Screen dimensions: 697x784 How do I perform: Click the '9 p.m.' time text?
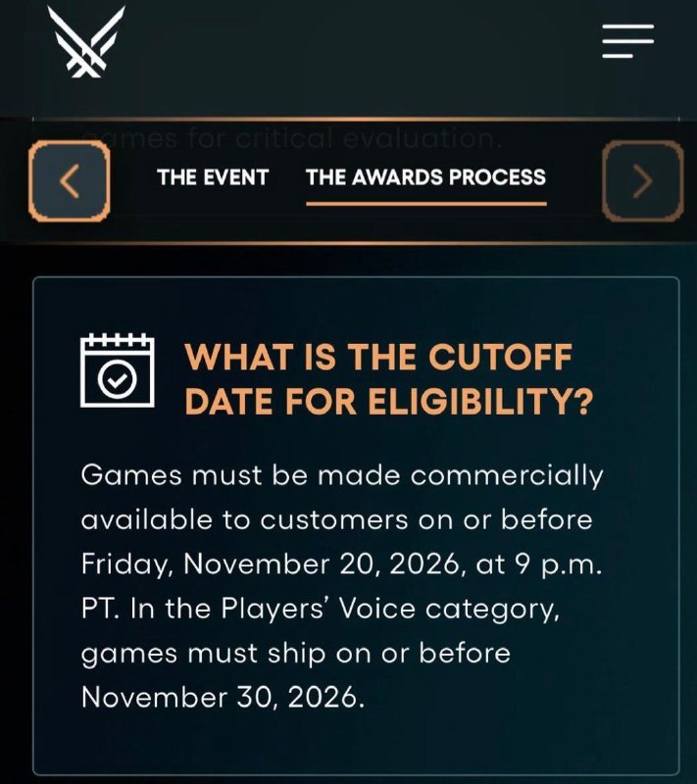click(x=558, y=565)
